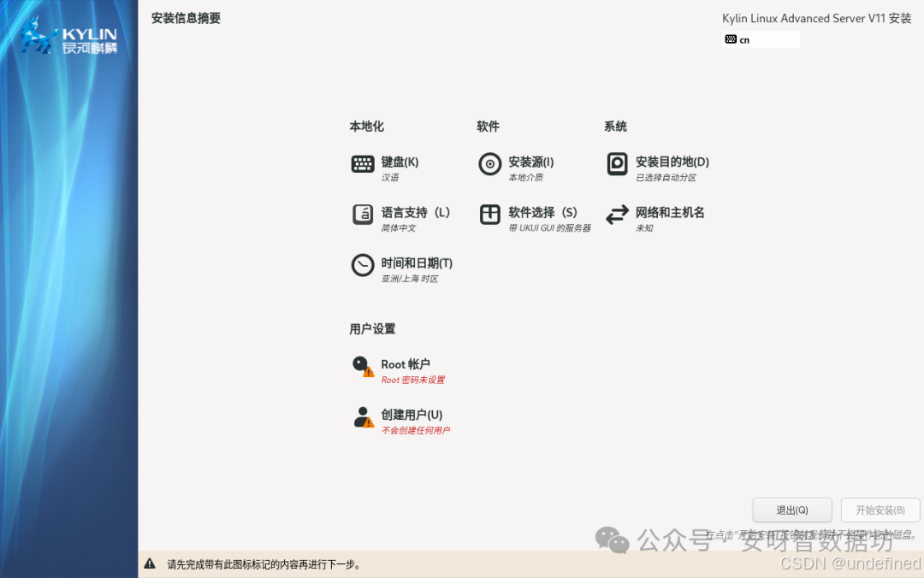Click the bottom warning message text
924x578 pixels.
(264, 564)
